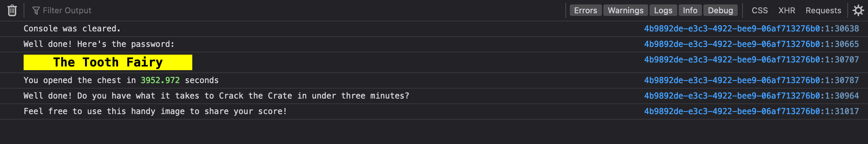
Task: Focus the Filter Output field
Action: click(295, 10)
